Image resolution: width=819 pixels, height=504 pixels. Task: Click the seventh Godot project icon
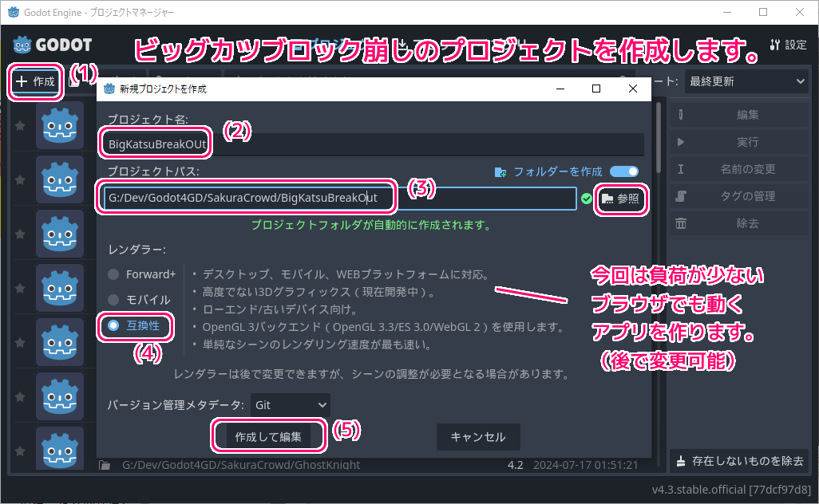[60, 447]
